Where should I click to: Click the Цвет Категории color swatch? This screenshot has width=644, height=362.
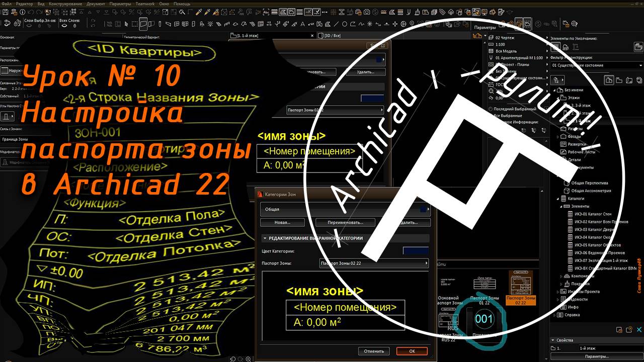point(416,251)
